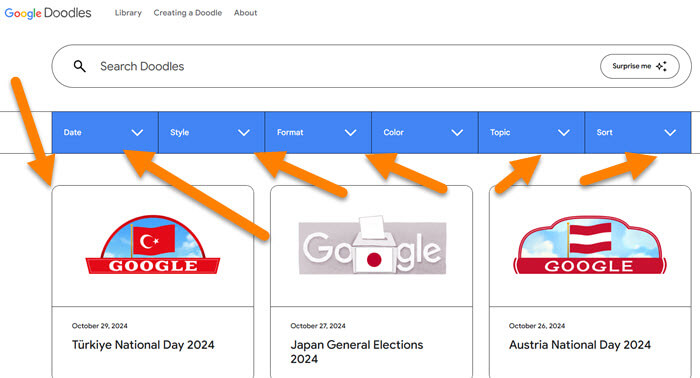Click the search magnifier icon
This screenshot has width=700, height=378.
(79, 66)
